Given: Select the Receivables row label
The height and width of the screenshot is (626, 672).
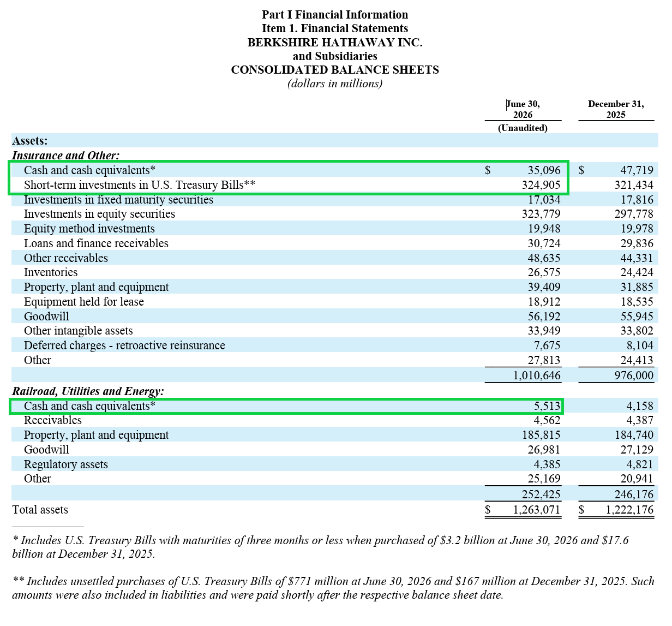Looking at the screenshot, I should (x=53, y=420).
